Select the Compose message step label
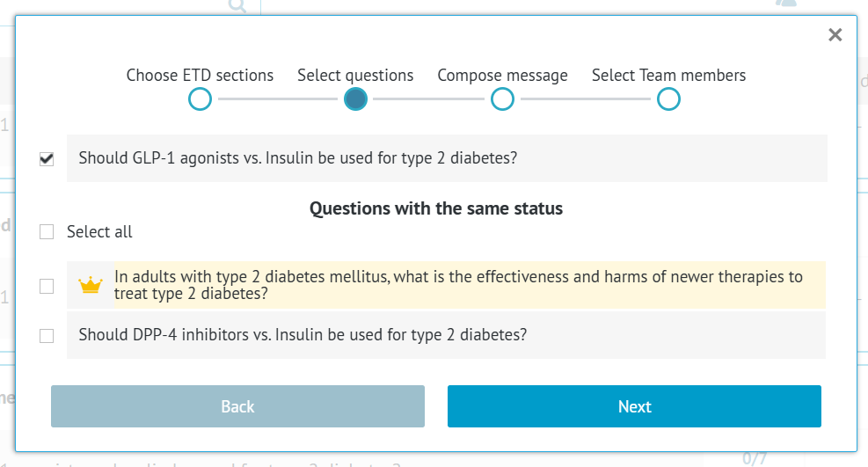 [502, 76]
